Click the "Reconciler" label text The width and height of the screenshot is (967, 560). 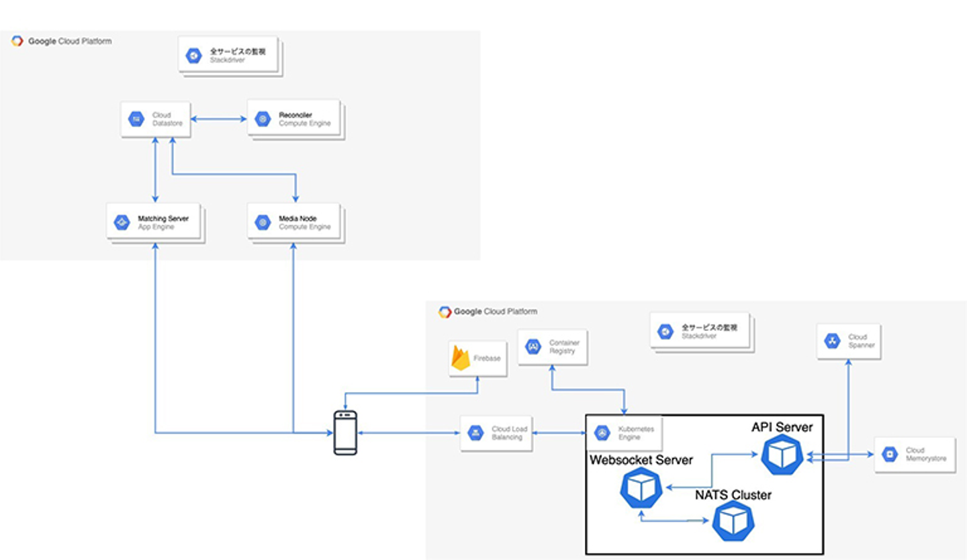[296, 115]
